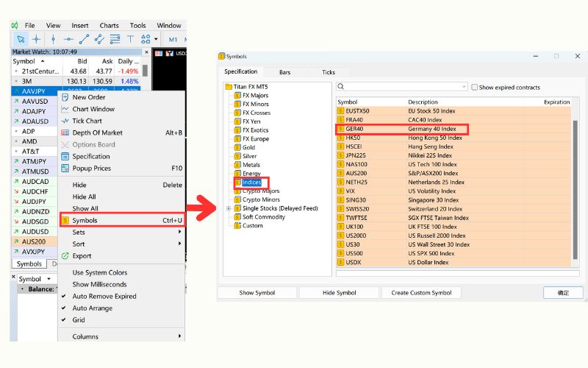Switch to the Ticks tab
The image size is (588, 368).
[329, 72]
